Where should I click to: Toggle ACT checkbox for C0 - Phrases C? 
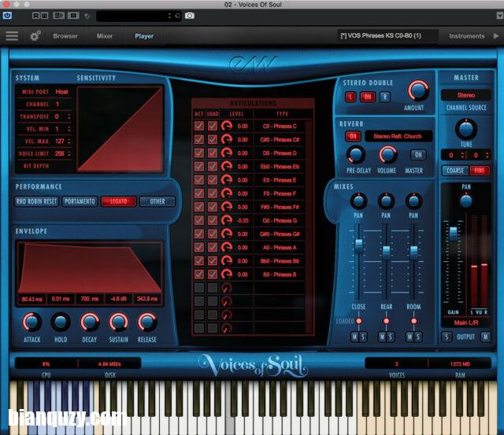click(x=199, y=126)
